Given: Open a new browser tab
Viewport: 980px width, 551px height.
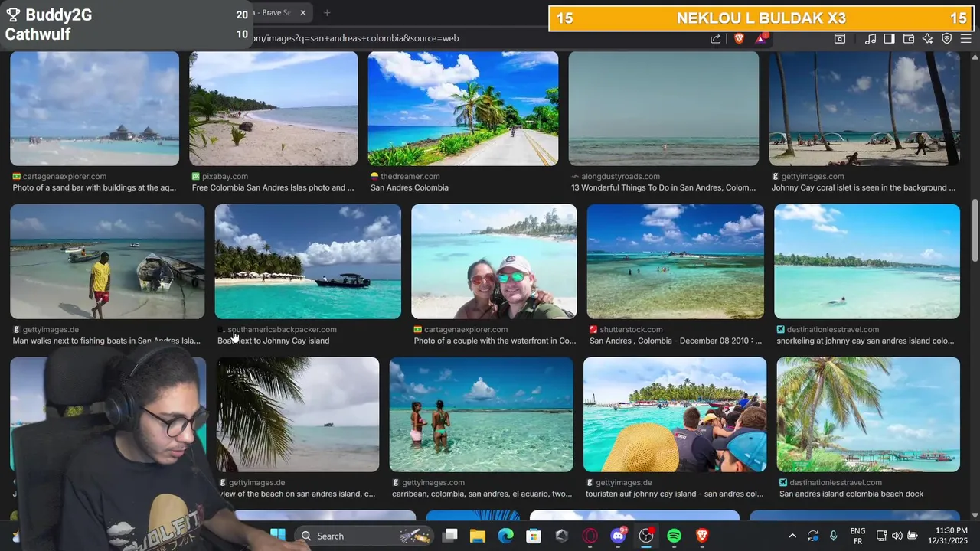Looking at the screenshot, I should pos(327,12).
